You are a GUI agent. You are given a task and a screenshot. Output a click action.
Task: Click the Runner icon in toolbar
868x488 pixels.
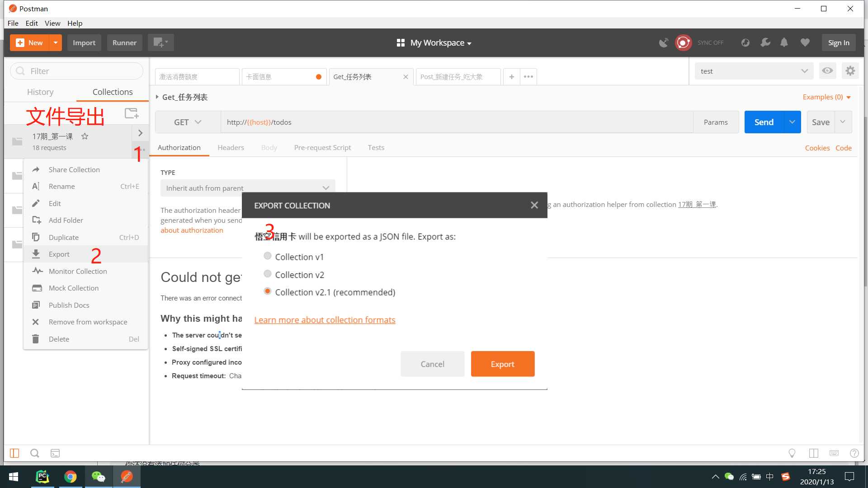[x=123, y=42]
